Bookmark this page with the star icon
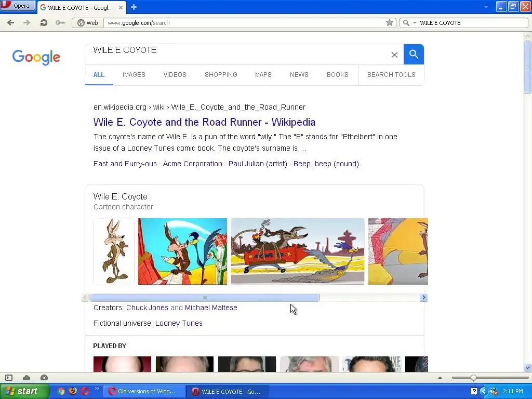This screenshot has height=399, width=532. (x=390, y=23)
